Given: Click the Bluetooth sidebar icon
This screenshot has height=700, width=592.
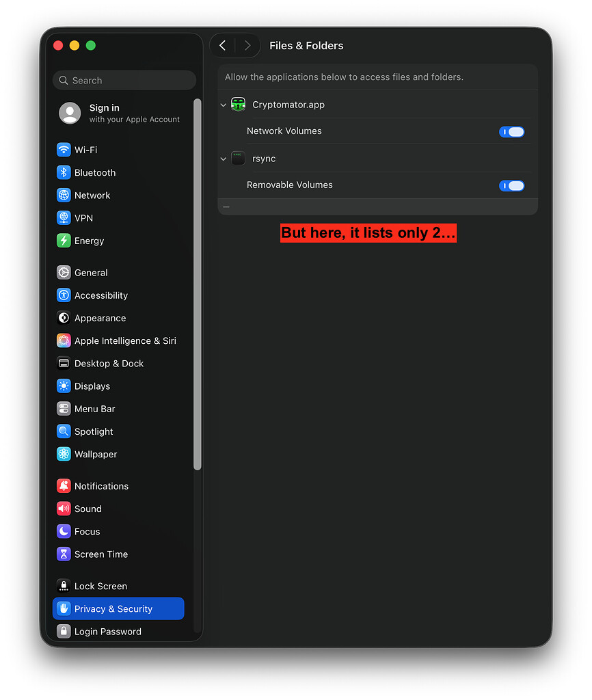Looking at the screenshot, I should [x=64, y=172].
